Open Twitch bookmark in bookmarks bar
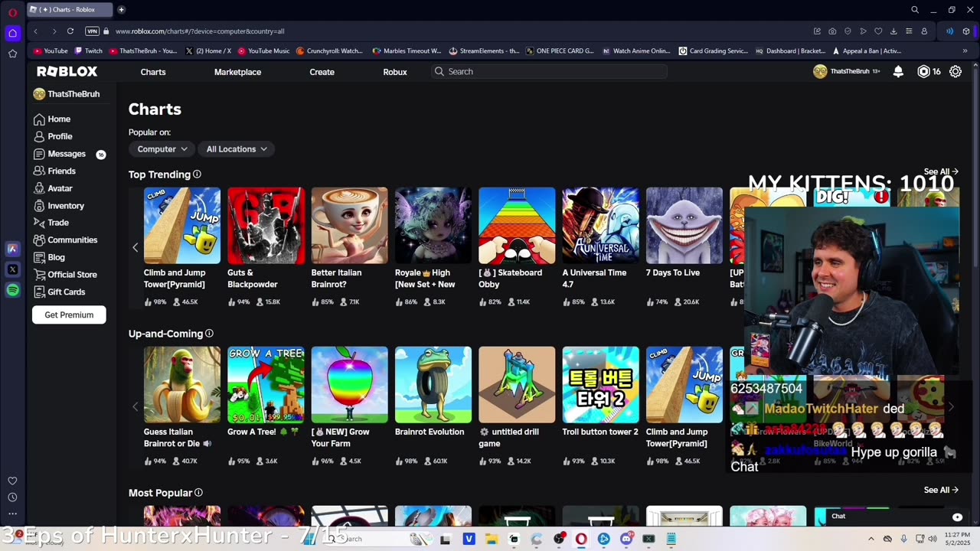Screen dimensions: 980x551 click(88, 51)
